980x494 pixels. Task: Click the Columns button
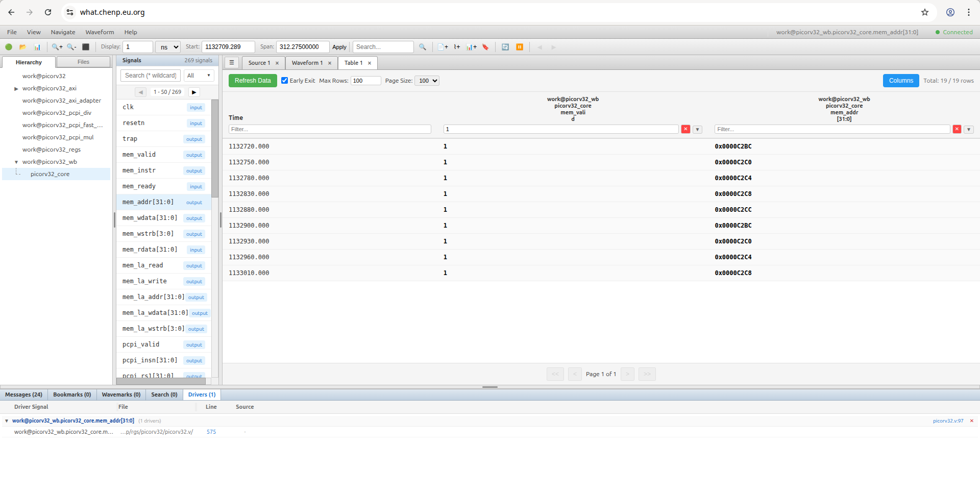[x=900, y=81]
